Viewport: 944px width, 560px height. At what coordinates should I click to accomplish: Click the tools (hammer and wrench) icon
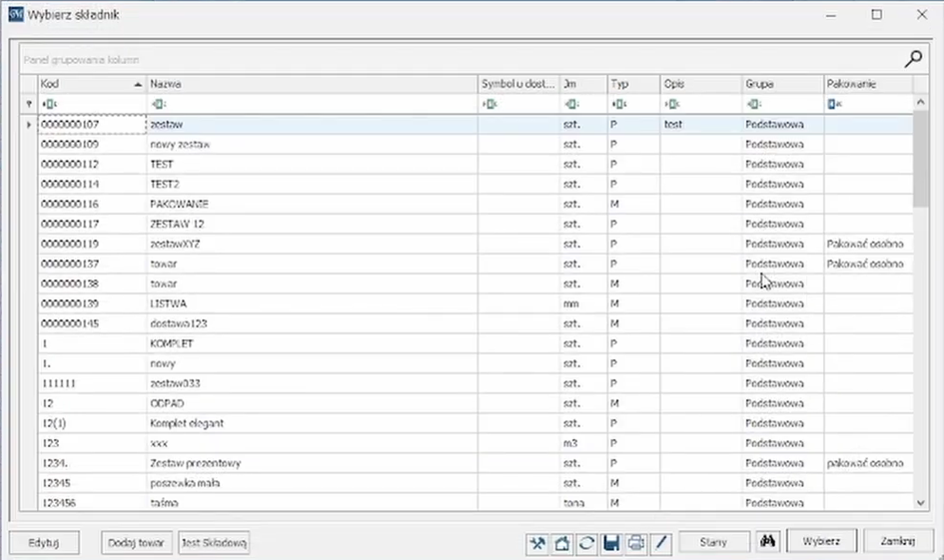click(x=538, y=542)
